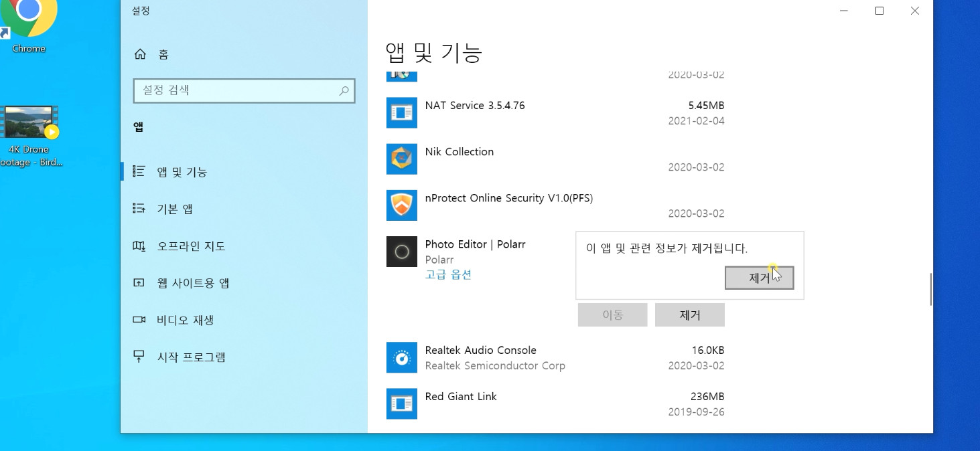The height and width of the screenshot is (451, 980).
Task: Click the Realtek Audio Console icon
Action: pyautogui.click(x=402, y=357)
